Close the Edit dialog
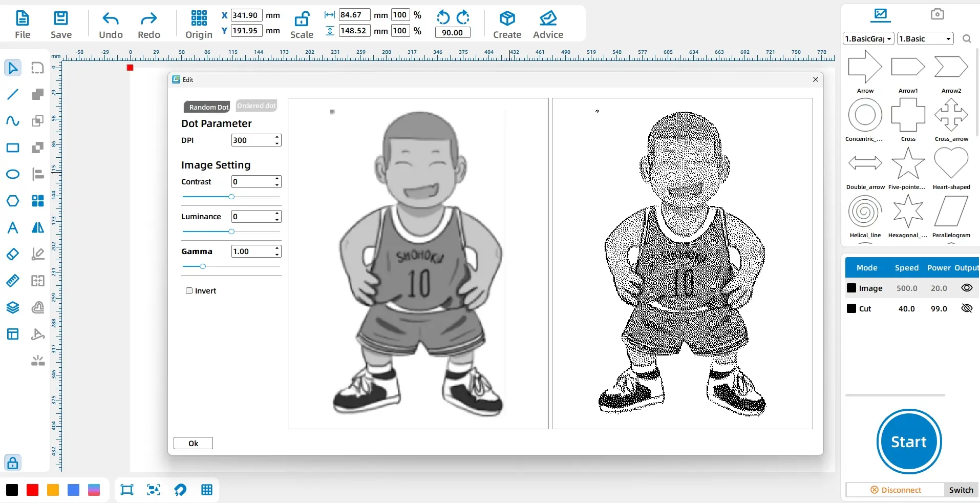Viewport: 980px width, 503px height. (x=816, y=79)
